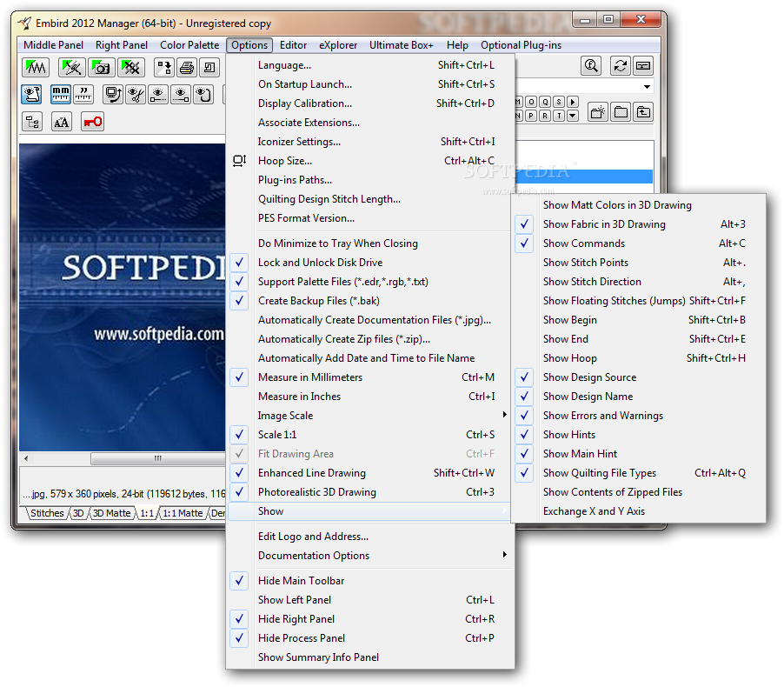Click the magnifier find files icon
Viewport: 784px width, 687px height.
(x=592, y=66)
